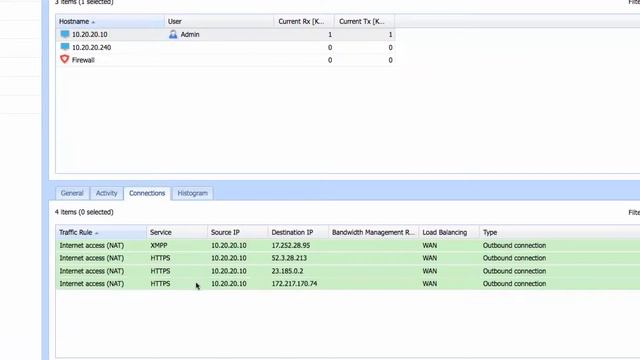Viewport: 640px width, 360px height.
Task: Click the Bandwidth Management column header
Action: [374, 232]
